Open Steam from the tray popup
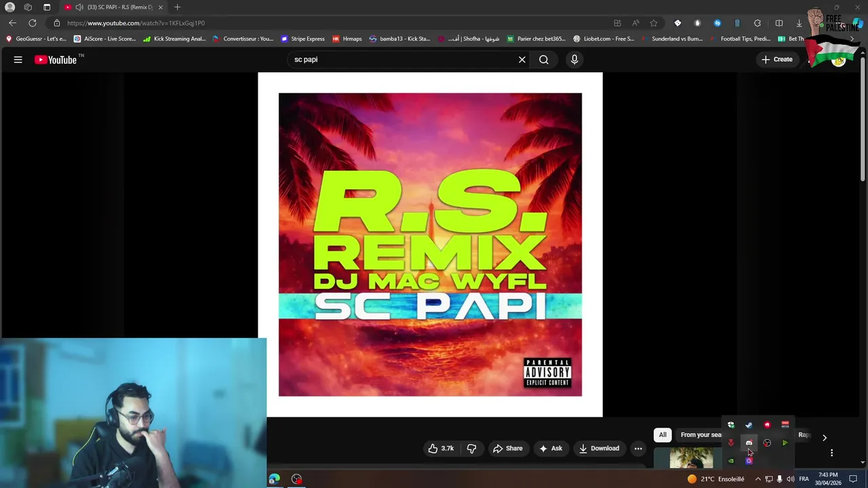The width and height of the screenshot is (868, 488). click(749, 425)
